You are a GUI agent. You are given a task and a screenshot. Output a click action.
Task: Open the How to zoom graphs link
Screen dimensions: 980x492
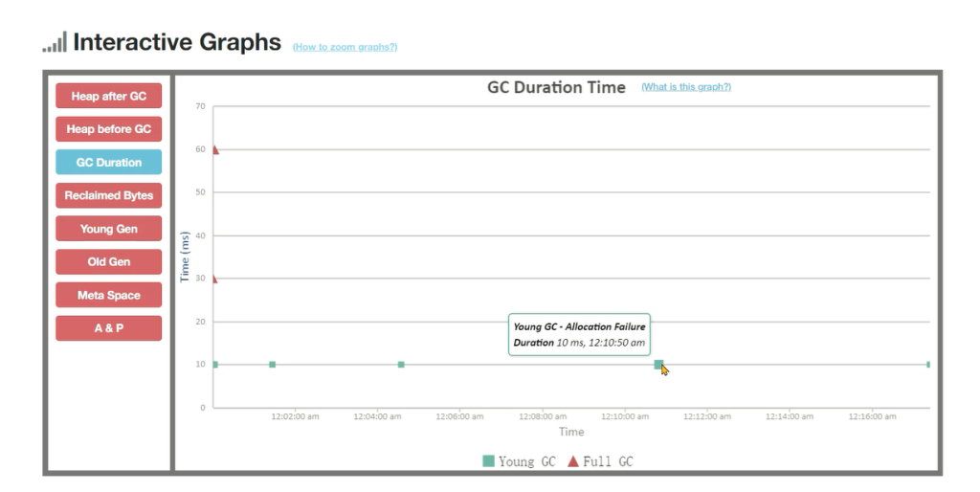pyautogui.click(x=345, y=47)
